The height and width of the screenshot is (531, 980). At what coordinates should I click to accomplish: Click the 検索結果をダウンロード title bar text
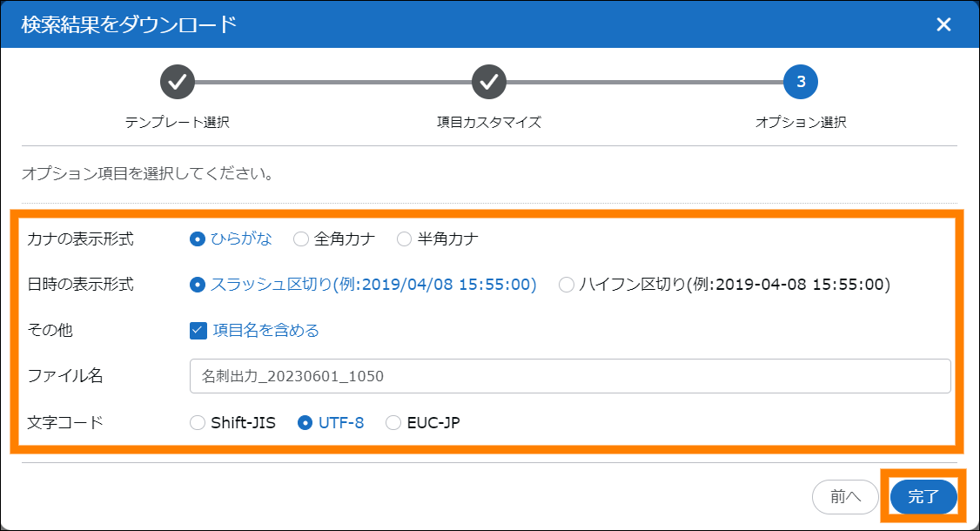click(x=129, y=24)
